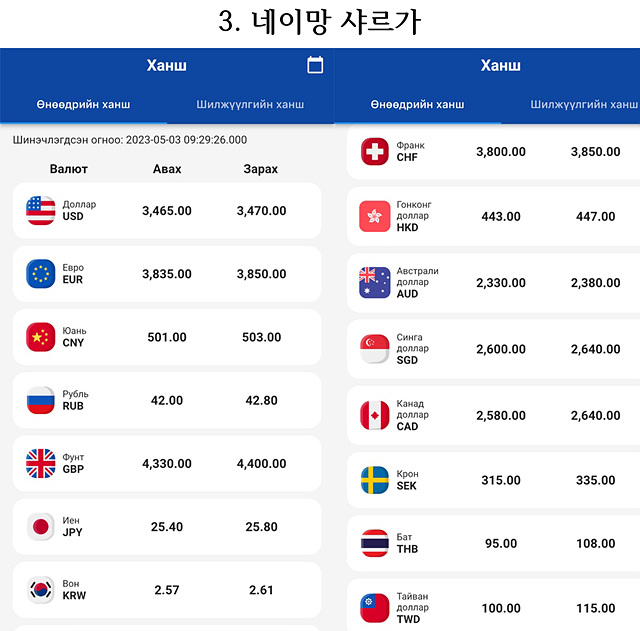Viewport: 640px width, 631px height.
Task: Select the Swedish krona SEK flag
Action: click(x=374, y=480)
